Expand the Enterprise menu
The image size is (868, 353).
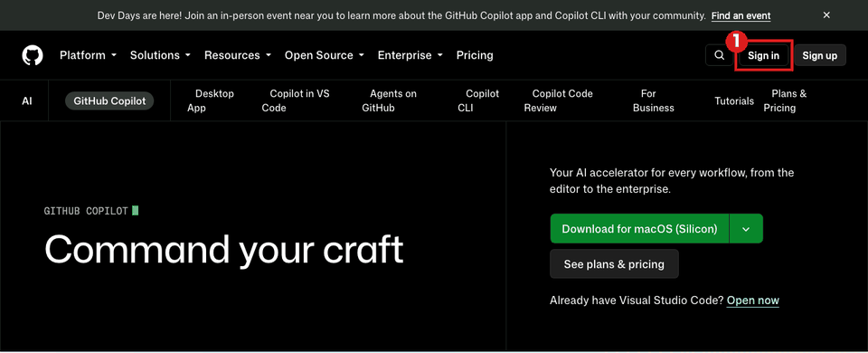pos(410,55)
